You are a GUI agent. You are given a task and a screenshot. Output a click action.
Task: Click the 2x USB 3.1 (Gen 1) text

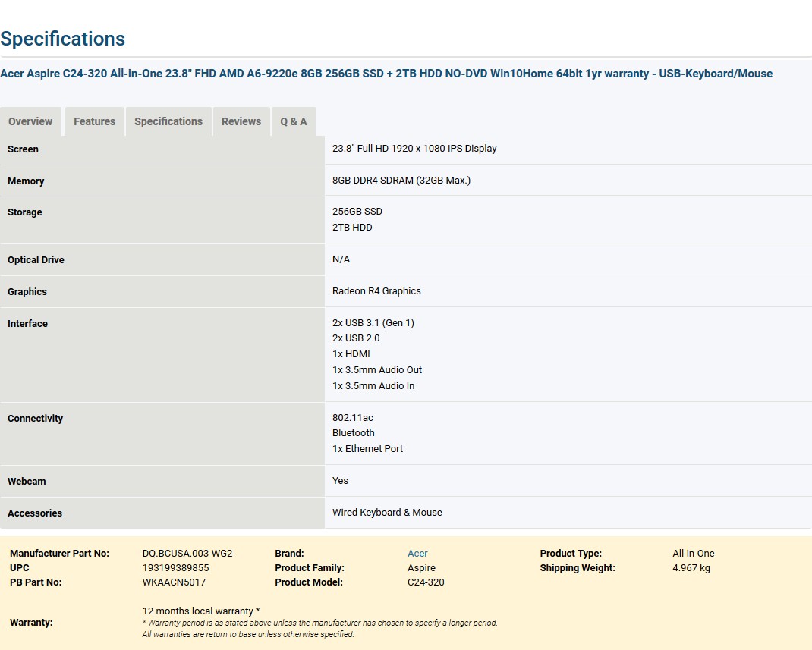coord(373,323)
